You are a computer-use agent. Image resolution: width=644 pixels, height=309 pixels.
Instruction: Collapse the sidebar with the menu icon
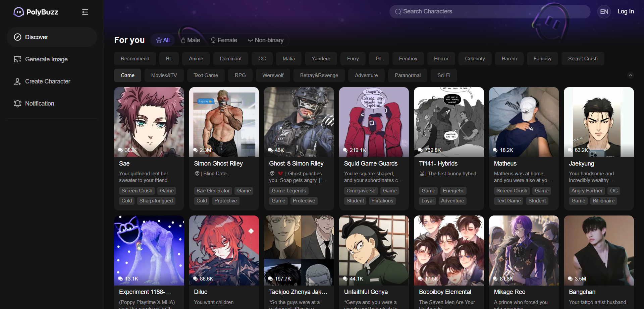(85, 12)
